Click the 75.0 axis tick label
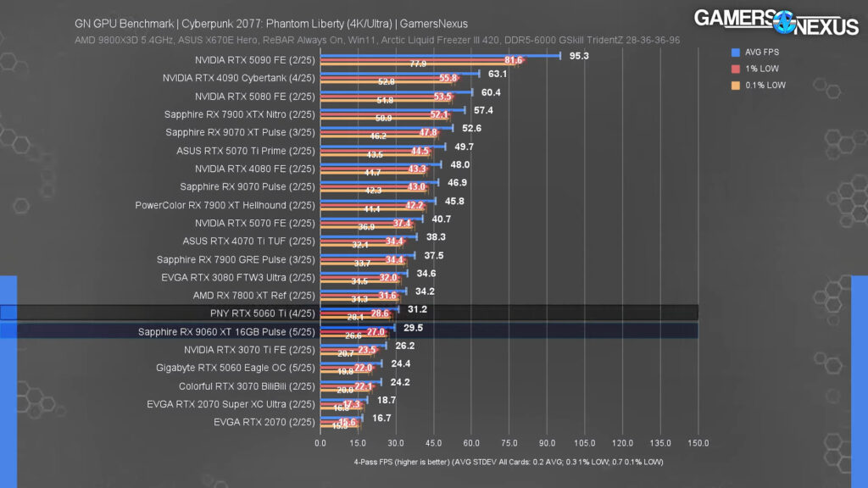 coord(509,443)
